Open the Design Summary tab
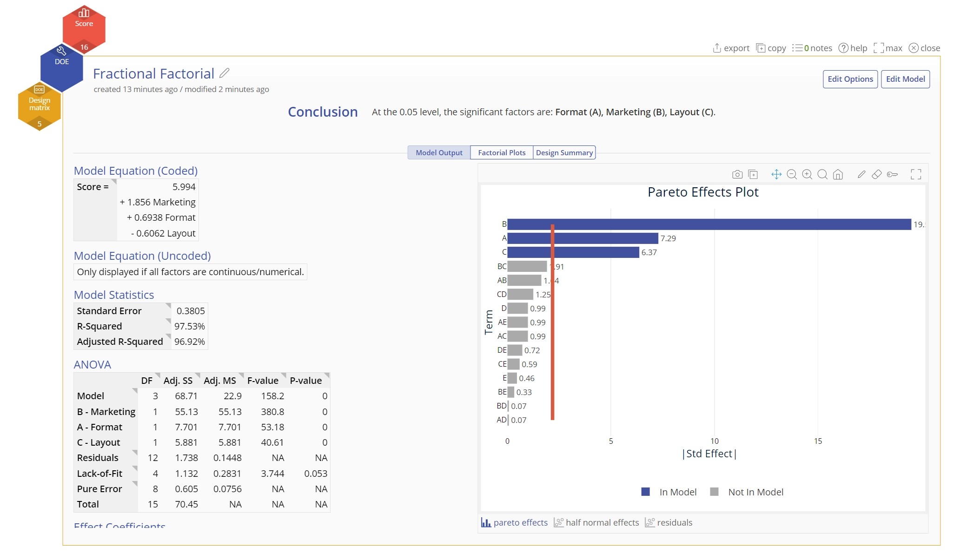This screenshot has width=953, height=560. [x=564, y=152]
